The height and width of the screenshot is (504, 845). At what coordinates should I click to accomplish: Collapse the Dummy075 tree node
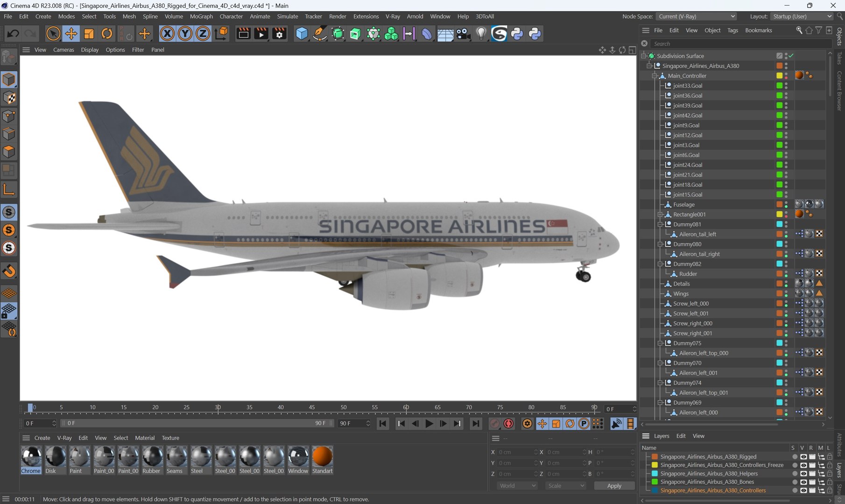(661, 343)
